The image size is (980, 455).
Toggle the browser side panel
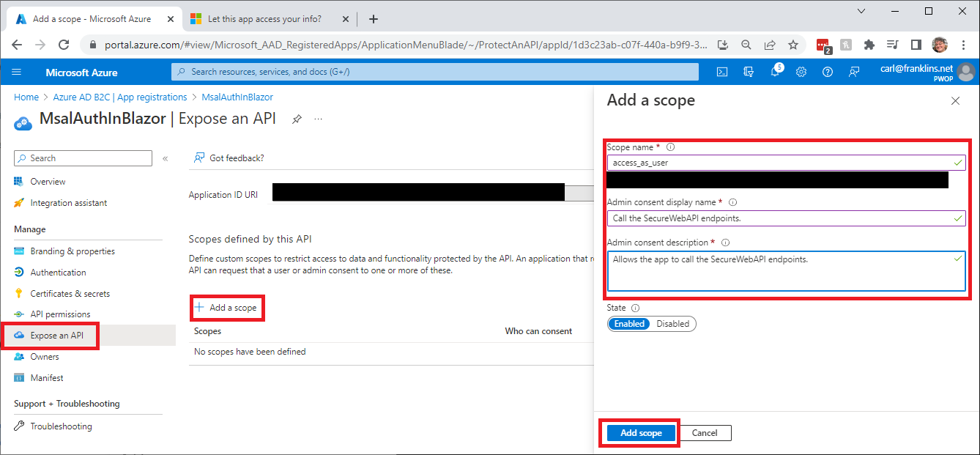(916, 45)
